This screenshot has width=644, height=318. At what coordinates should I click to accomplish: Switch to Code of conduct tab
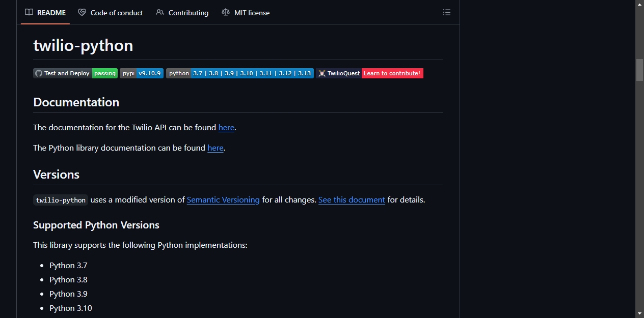click(111, 13)
